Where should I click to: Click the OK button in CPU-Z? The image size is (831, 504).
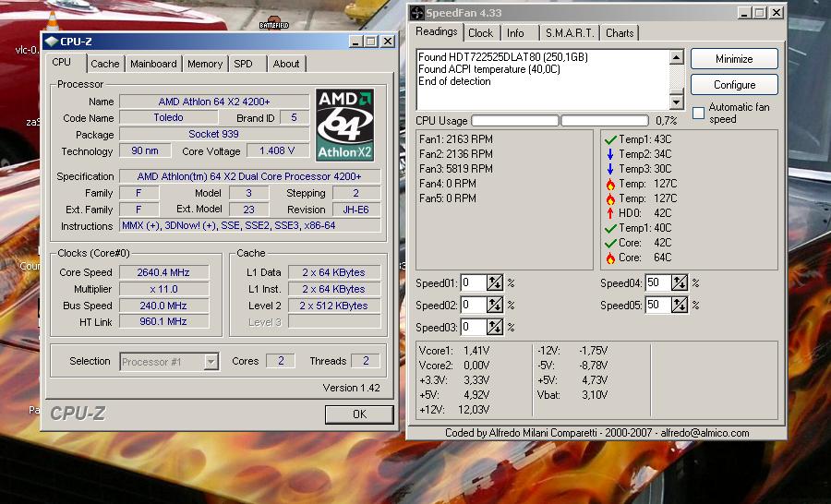(x=359, y=414)
